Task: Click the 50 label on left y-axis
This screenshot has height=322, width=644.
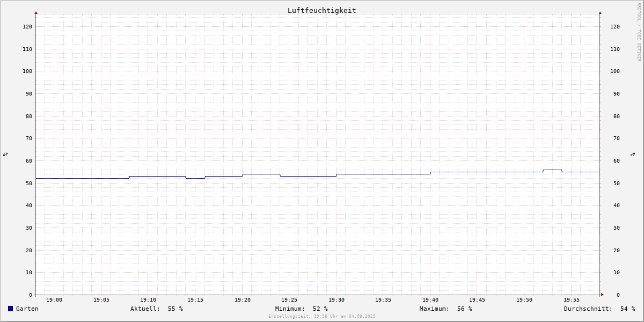Action: [x=29, y=183]
